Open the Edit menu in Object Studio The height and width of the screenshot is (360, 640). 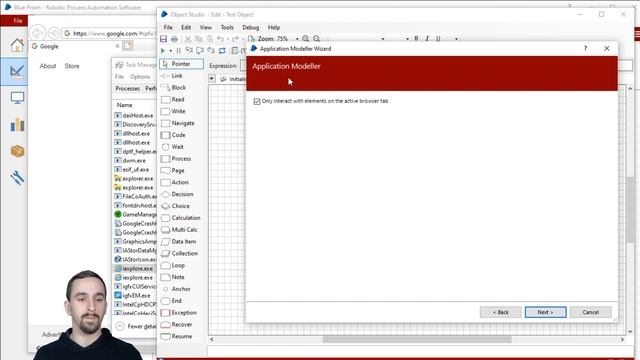click(186, 27)
